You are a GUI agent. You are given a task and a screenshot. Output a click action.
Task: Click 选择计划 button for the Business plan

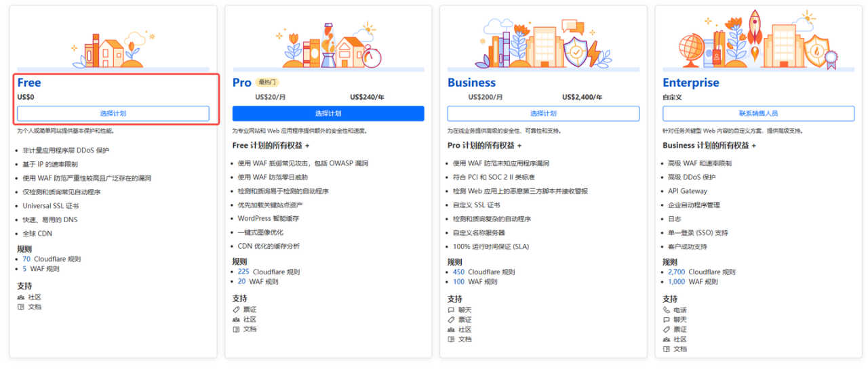pyautogui.click(x=543, y=113)
